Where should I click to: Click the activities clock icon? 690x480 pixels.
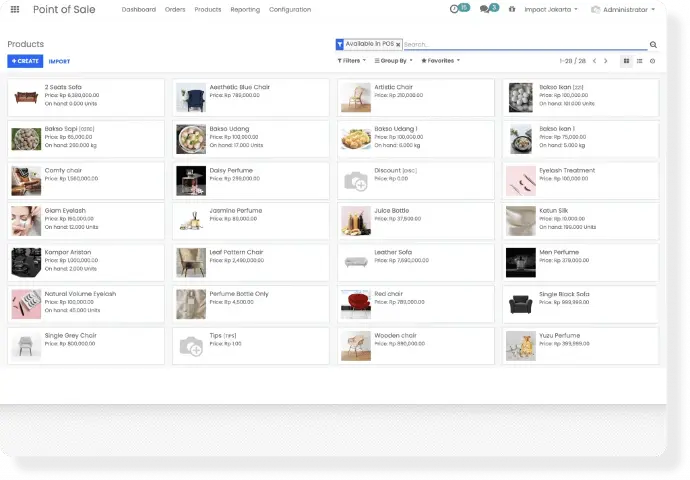click(454, 9)
